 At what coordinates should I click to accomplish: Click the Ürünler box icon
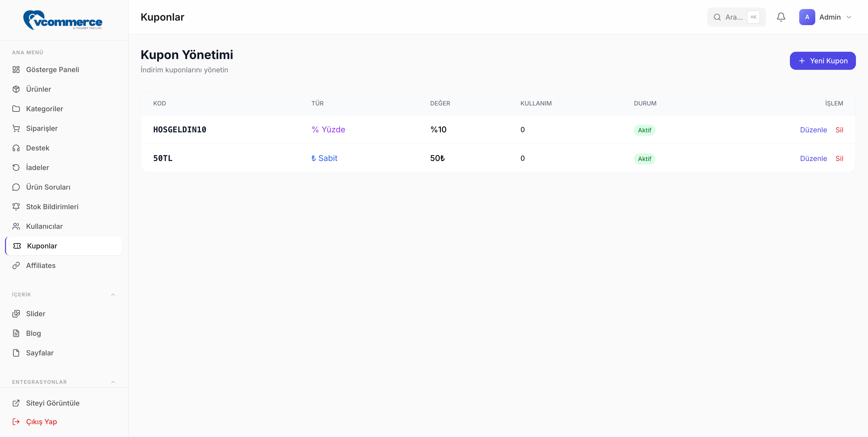coord(16,89)
